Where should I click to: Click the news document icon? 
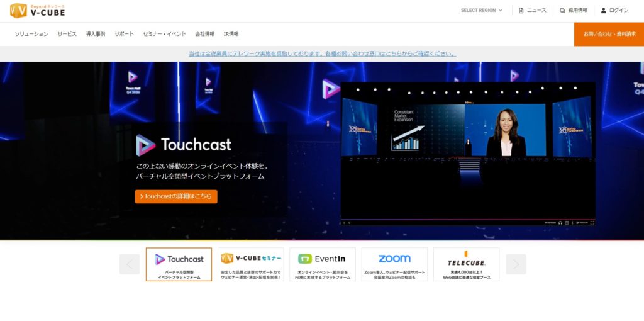(x=521, y=10)
